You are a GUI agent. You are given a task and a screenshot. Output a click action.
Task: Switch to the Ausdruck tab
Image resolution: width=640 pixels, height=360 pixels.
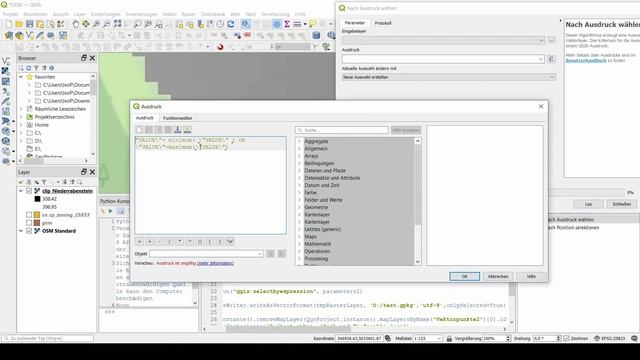click(x=144, y=118)
